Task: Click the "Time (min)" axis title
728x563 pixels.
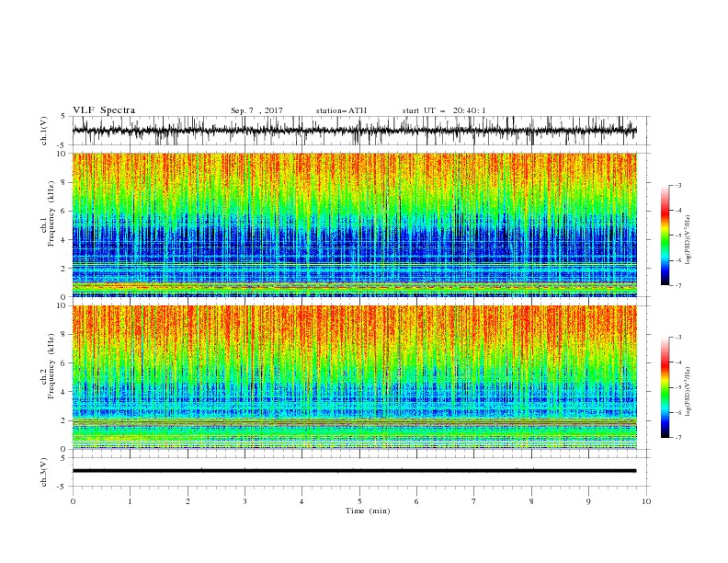Action: point(368,511)
